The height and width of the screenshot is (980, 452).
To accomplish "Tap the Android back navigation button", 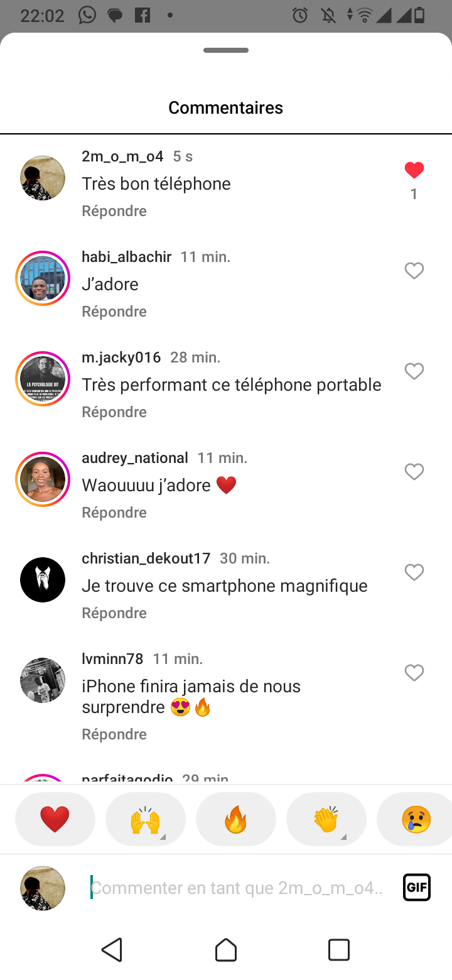I will (112, 949).
